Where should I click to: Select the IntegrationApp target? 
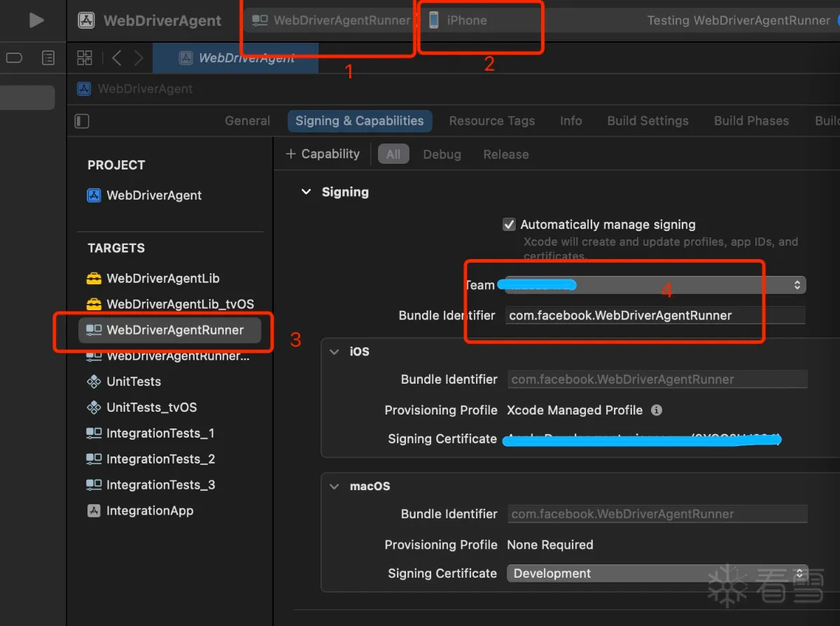click(150, 511)
